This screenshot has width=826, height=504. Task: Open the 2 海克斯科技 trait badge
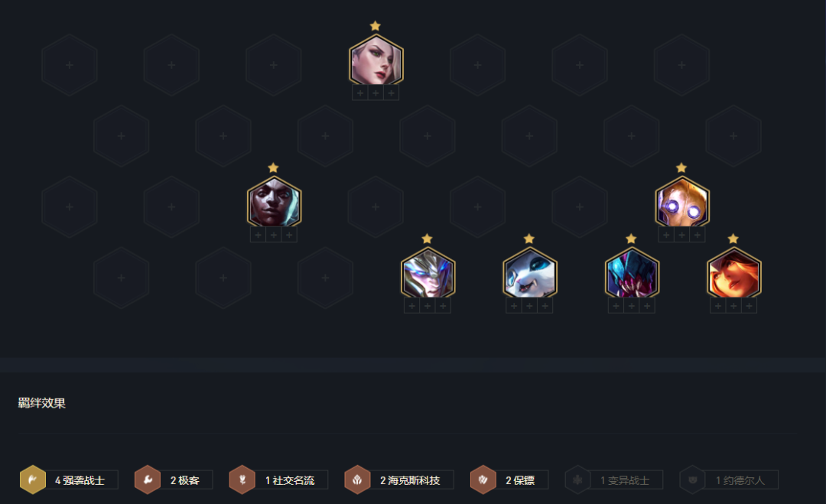point(398,480)
